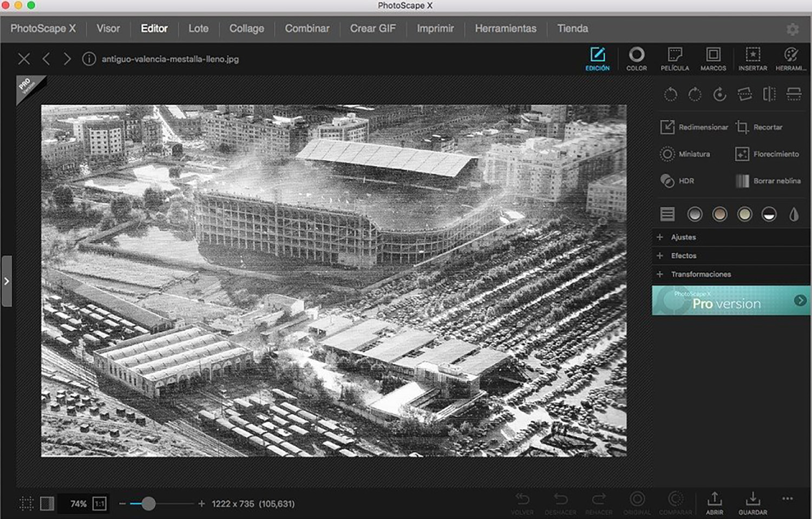812x519 pixels.
Task: Click the PhotoScape X home tab
Action: pyautogui.click(x=43, y=29)
